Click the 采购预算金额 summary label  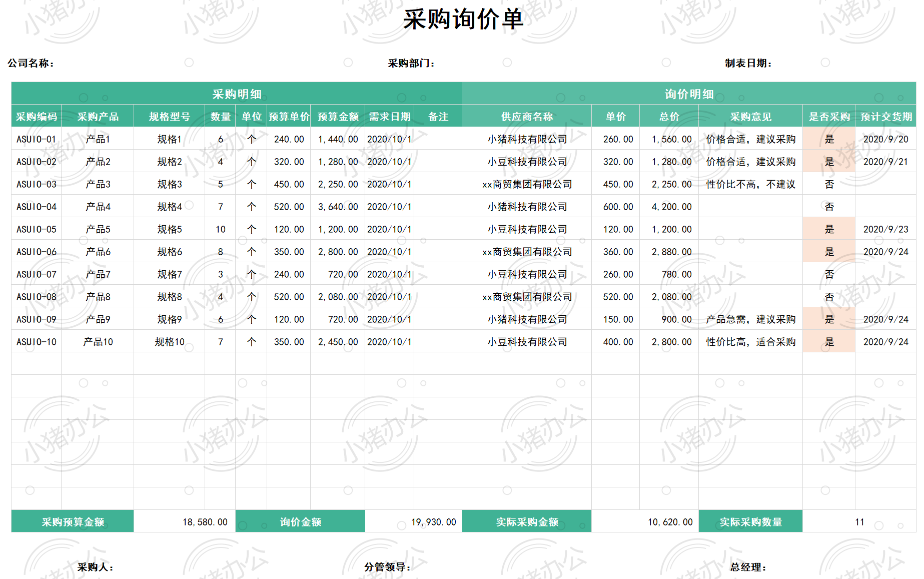73,521
